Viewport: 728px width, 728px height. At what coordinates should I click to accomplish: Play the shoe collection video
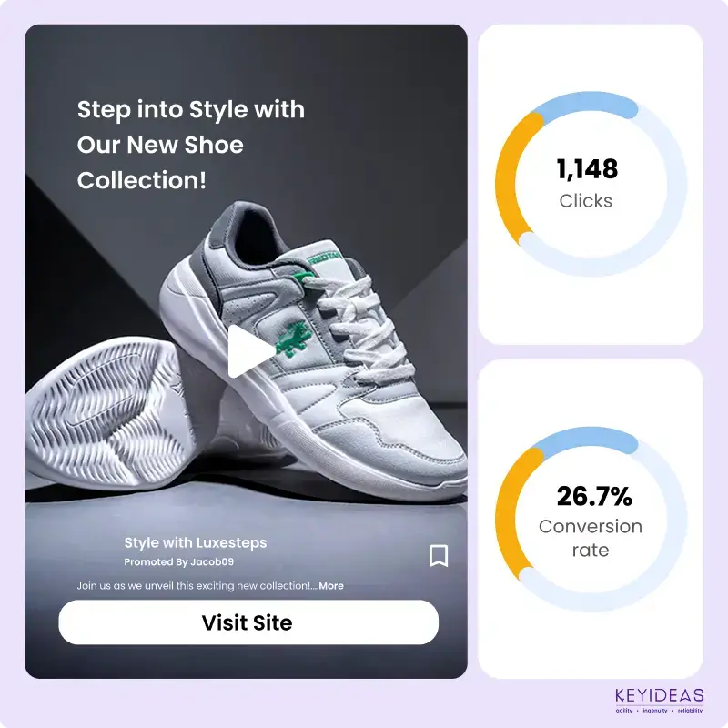tap(249, 351)
